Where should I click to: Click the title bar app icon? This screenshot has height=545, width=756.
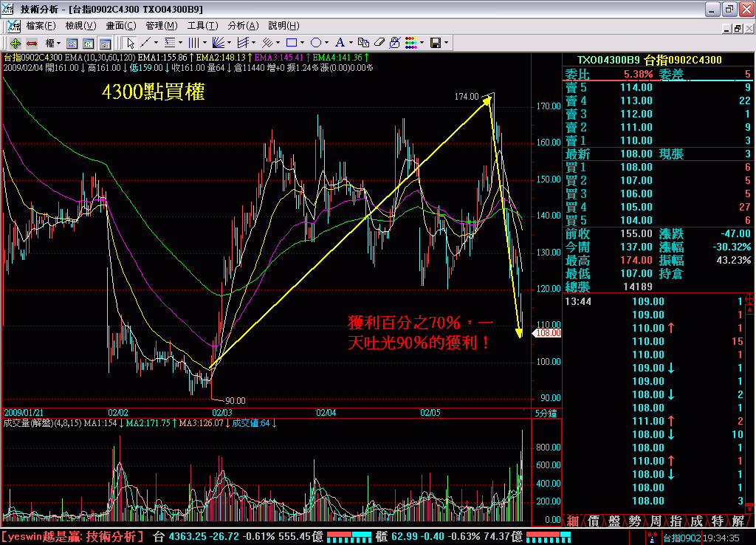pyautogui.click(x=7, y=9)
